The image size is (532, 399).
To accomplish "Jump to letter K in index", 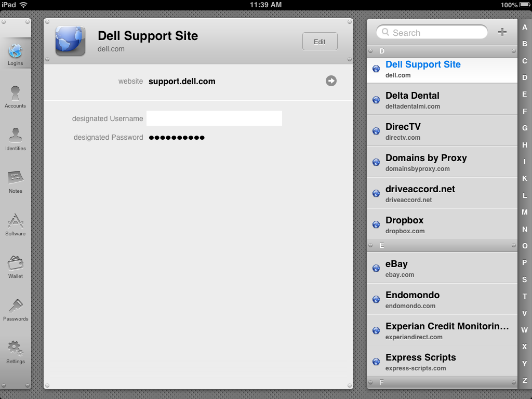I will (525, 178).
